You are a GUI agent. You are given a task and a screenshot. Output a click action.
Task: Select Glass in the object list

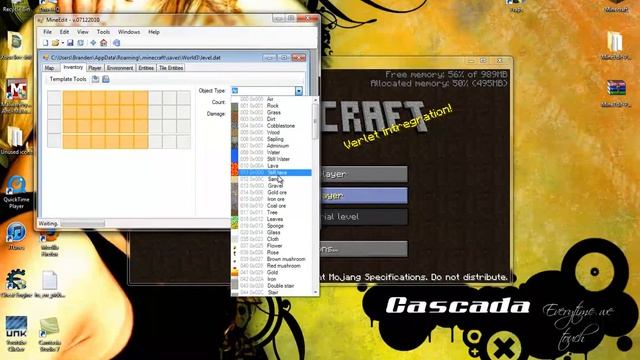click(271, 232)
